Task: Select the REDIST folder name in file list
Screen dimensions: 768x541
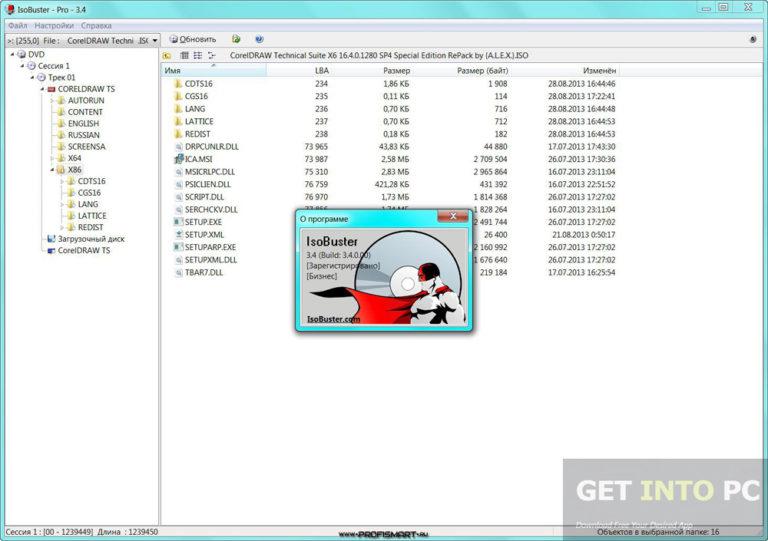Action: coord(197,134)
